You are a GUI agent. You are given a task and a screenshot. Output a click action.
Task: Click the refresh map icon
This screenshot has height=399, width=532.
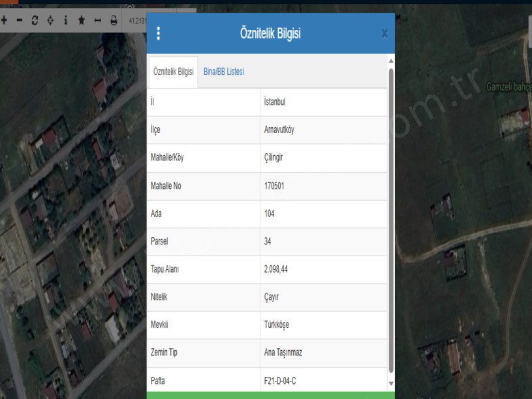pyautogui.click(x=35, y=20)
